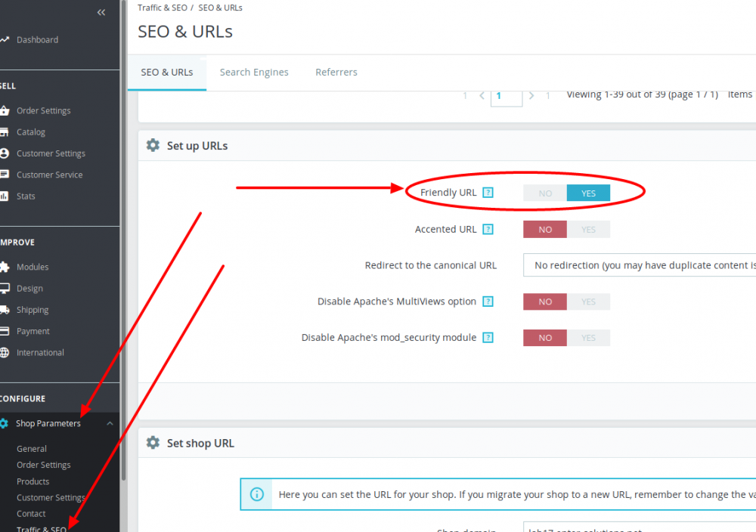Set Disable Apache's MultiViews option to NO
The width and height of the screenshot is (756, 532).
click(x=545, y=302)
